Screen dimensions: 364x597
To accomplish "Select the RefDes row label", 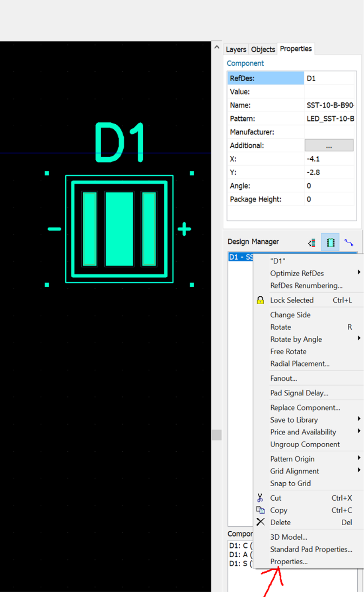I will coord(266,78).
